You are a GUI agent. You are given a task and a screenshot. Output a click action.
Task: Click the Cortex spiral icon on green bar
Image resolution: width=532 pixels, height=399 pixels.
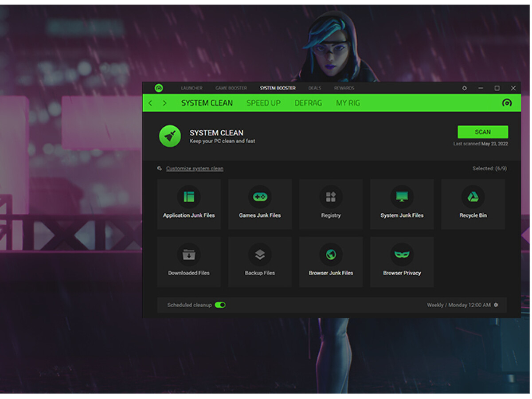[507, 103]
